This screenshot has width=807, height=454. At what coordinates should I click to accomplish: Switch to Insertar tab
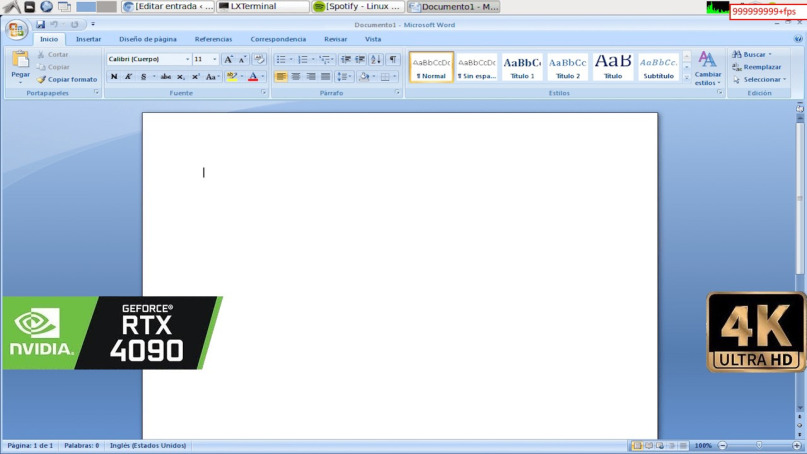(x=89, y=39)
